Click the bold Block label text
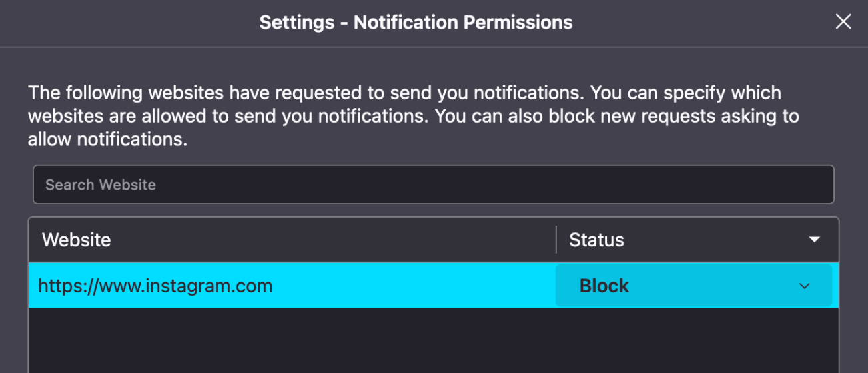 [604, 286]
